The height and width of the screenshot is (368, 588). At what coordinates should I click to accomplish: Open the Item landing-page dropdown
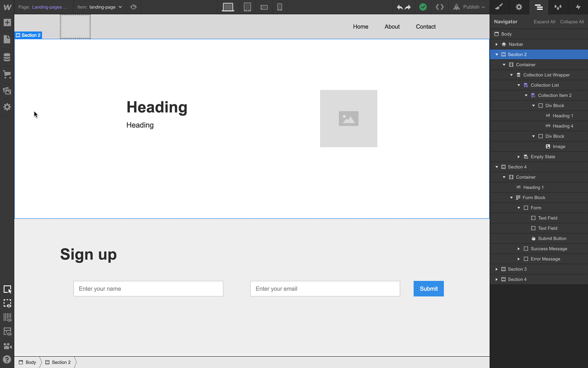click(100, 7)
